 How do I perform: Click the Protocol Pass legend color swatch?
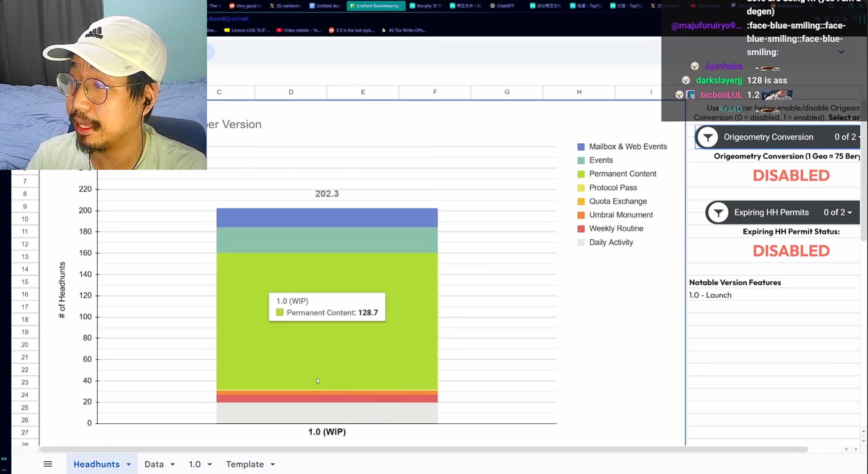coord(581,188)
